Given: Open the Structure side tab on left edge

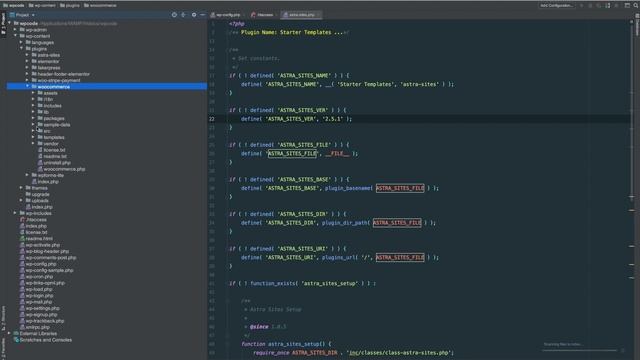Looking at the screenshot, I should tap(3, 318).
